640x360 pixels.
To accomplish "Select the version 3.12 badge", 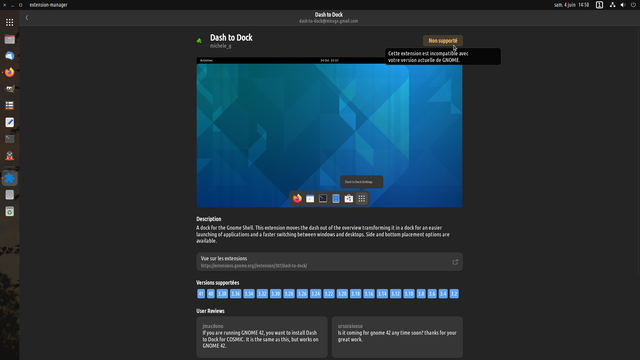I will pos(396,294).
